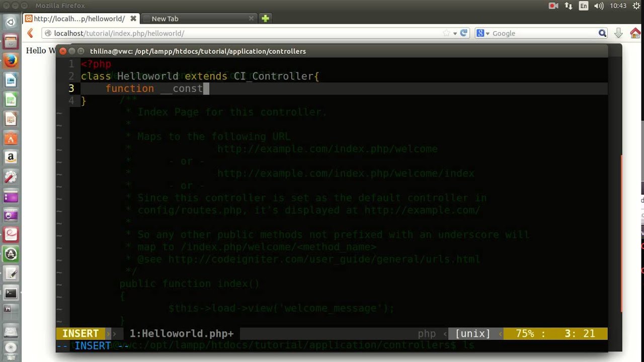The width and height of the screenshot is (644, 362).
Task: Click '[unix]' file format in status line
Action: click(x=473, y=333)
